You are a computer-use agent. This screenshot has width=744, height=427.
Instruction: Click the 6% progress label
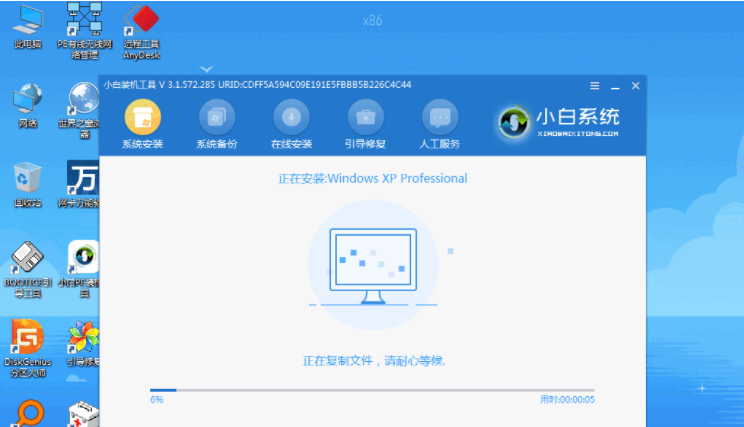click(157, 399)
